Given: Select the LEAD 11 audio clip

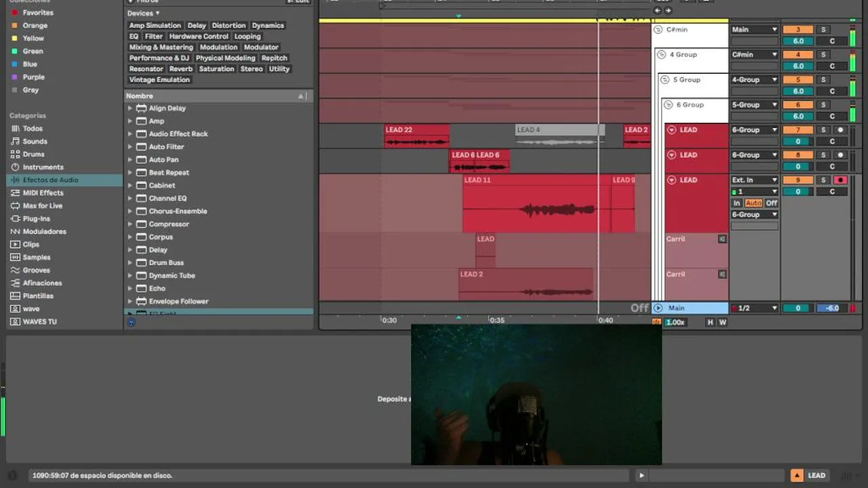Looking at the screenshot, I should click(536, 203).
